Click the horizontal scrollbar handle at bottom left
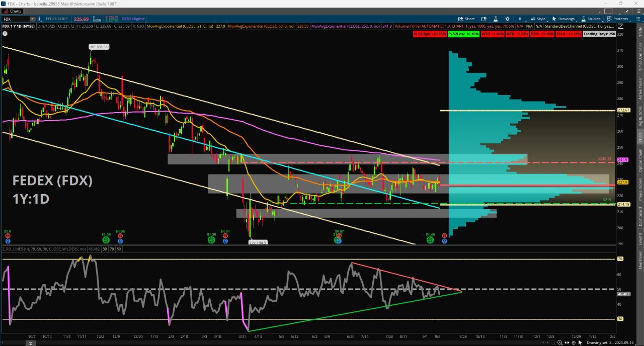The image size is (644, 346). [30, 343]
